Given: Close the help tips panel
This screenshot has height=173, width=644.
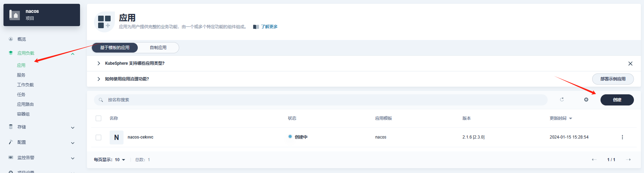Looking at the screenshot, I should [x=630, y=64].
